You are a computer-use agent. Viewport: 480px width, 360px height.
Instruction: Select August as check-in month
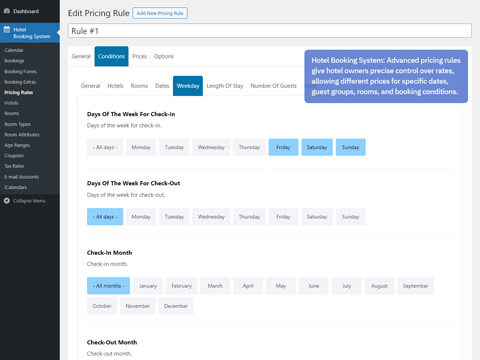coord(379,286)
